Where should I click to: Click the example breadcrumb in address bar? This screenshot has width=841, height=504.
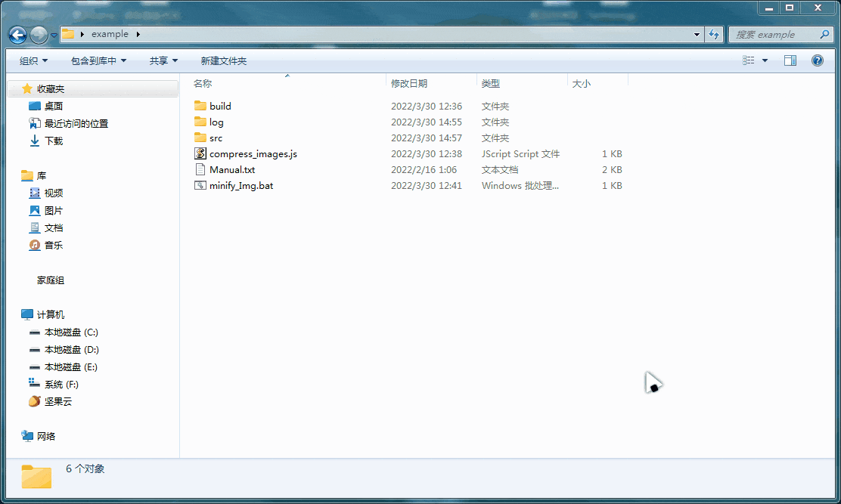(x=110, y=34)
